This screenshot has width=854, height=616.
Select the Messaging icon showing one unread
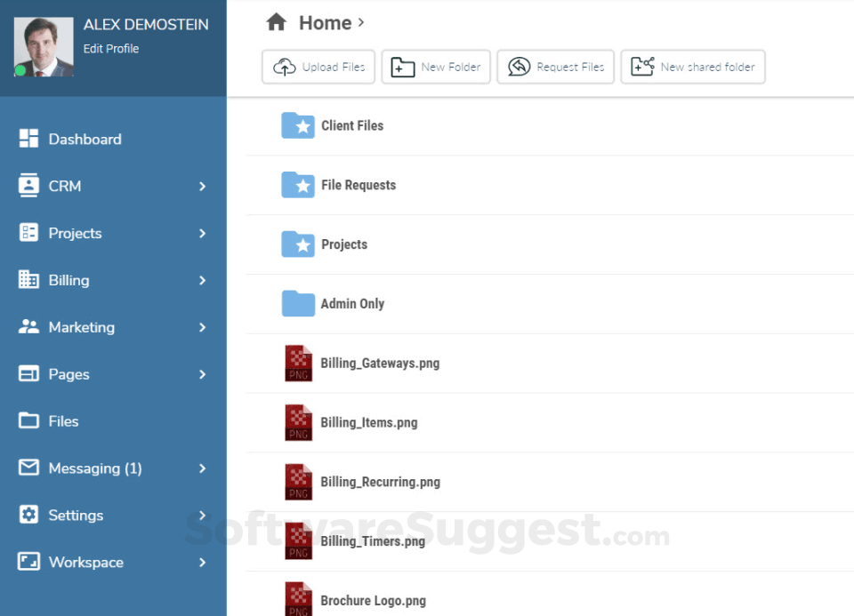(27, 468)
